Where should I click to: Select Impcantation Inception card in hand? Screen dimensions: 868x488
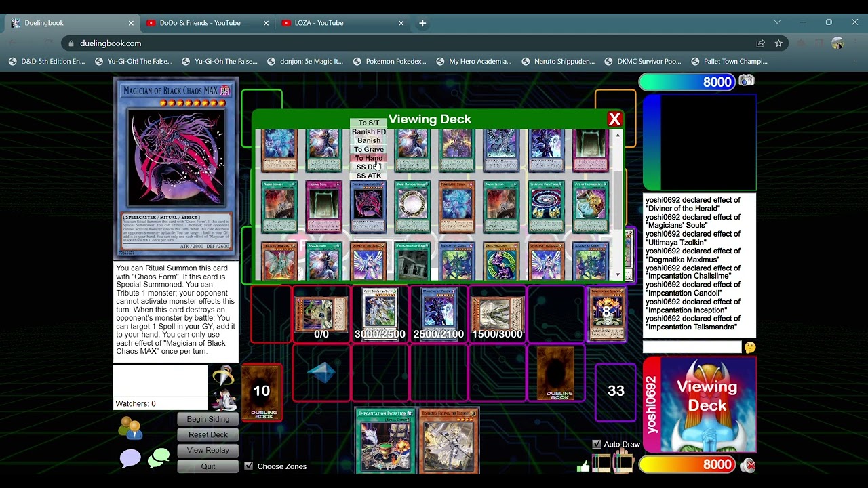(385, 441)
